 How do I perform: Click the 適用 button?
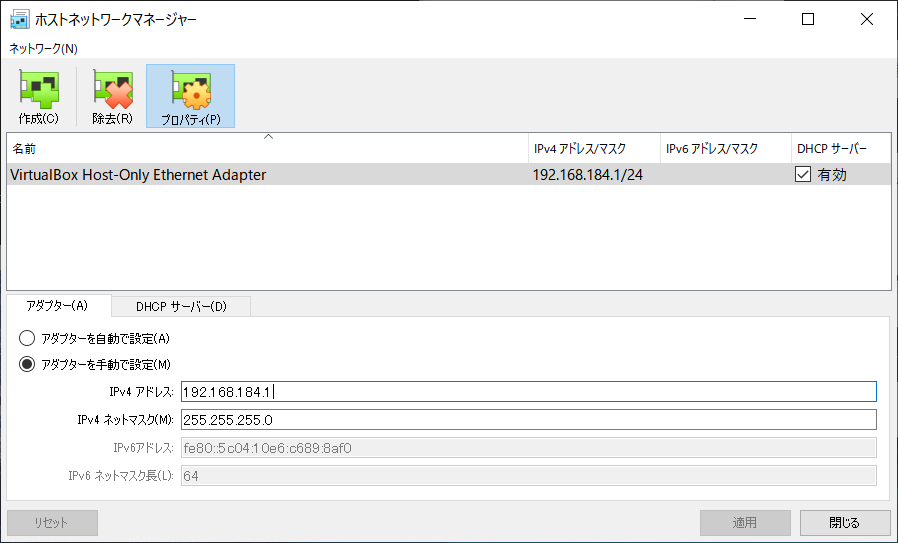pos(745,522)
